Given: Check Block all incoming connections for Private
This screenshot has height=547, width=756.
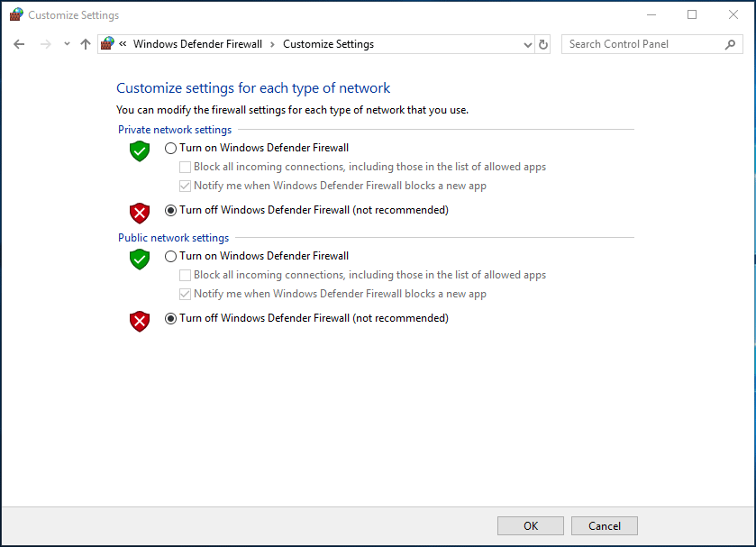Looking at the screenshot, I should click(x=185, y=167).
